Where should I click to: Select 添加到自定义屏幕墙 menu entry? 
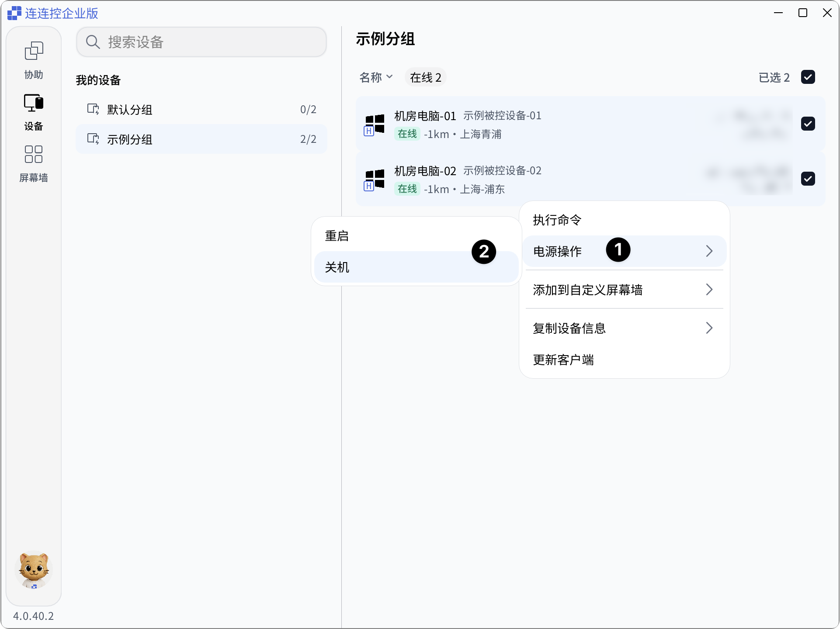(x=624, y=290)
